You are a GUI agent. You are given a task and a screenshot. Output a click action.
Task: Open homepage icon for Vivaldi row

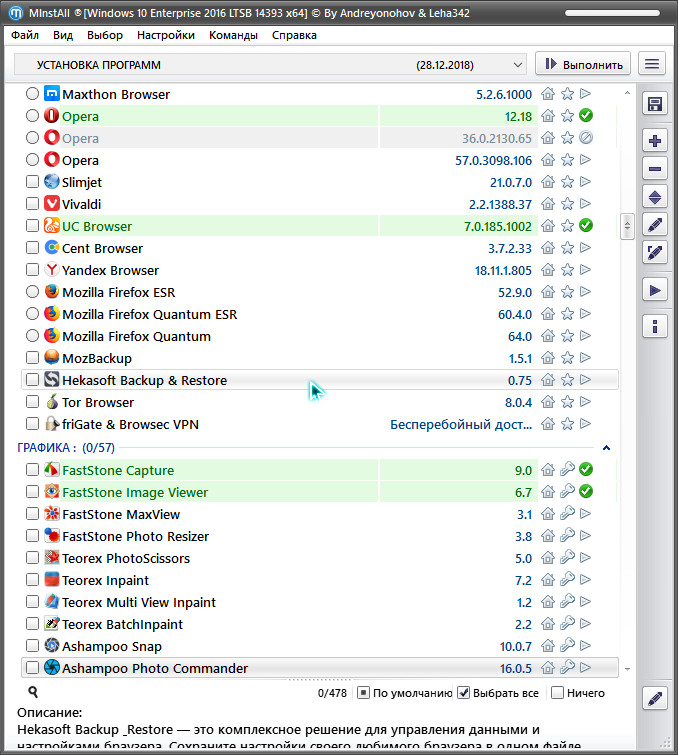548,204
